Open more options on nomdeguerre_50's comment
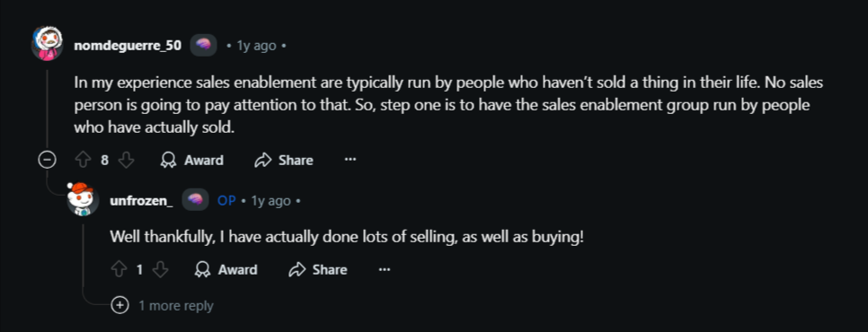Viewport: 868px width, 332px height. [x=350, y=161]
